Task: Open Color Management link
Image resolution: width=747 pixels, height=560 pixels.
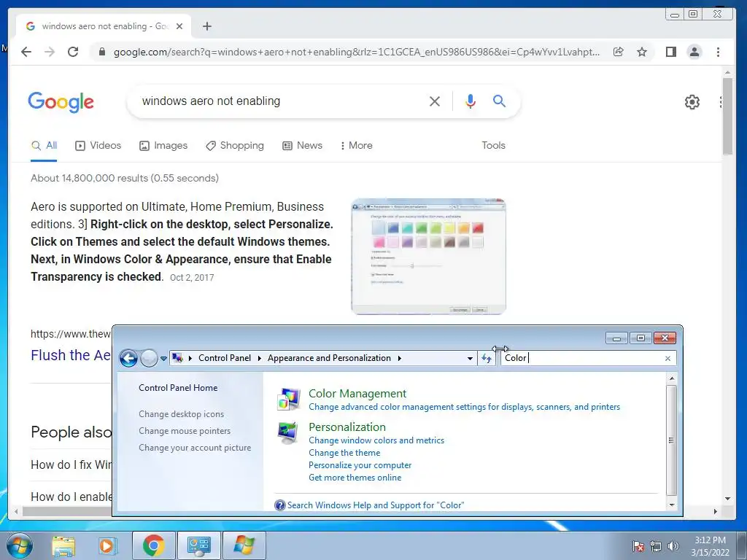Action: pyautogui.click(x=357, y=393)
